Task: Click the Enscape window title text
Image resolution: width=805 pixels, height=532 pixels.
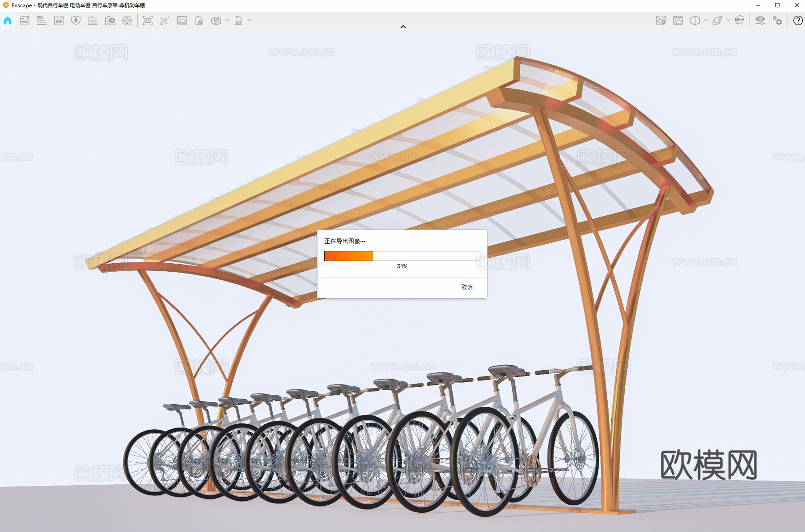Action: [78, 5]
